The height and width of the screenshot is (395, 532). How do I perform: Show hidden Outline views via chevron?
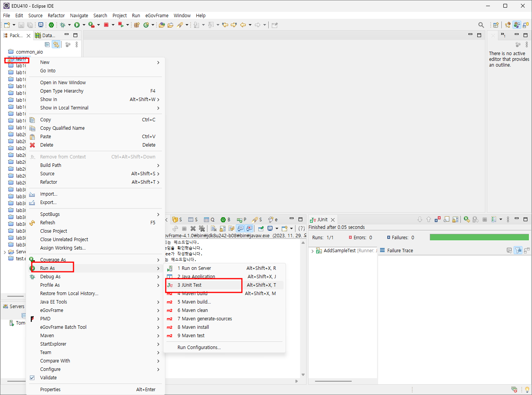[x=503, y=35]
